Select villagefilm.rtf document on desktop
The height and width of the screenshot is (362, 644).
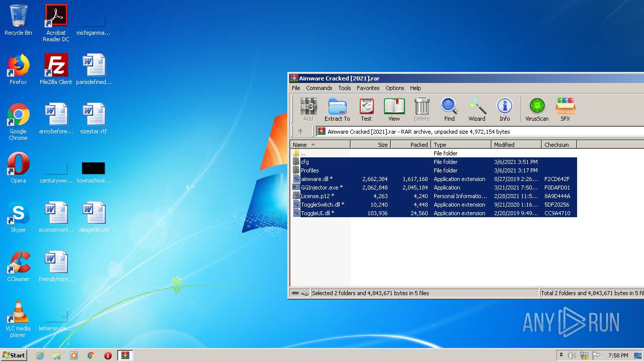(x=94, y=217)
